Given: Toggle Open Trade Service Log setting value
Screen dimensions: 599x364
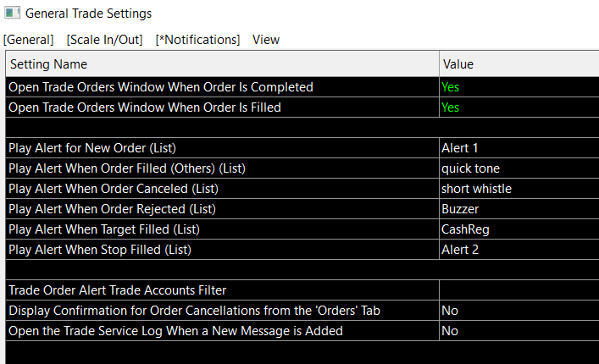Looking at the screenshot, I should [x=450, y=331].
